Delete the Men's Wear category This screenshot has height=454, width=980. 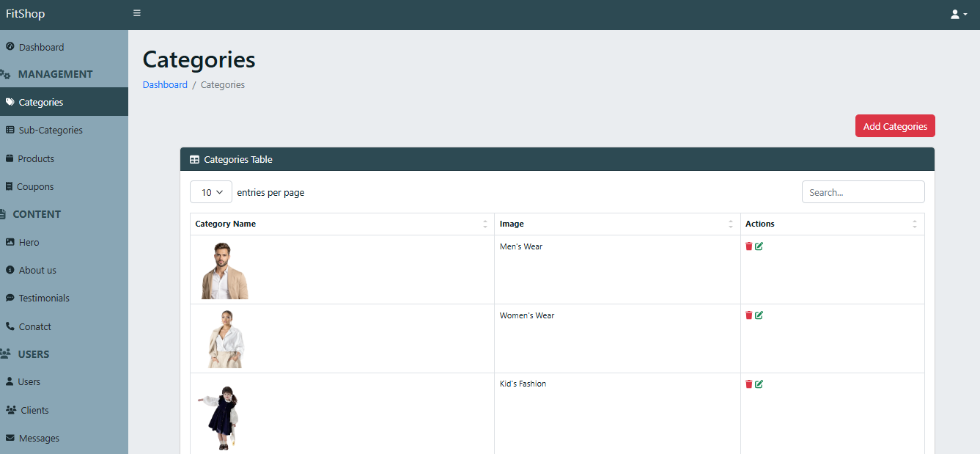coord(748,246)
